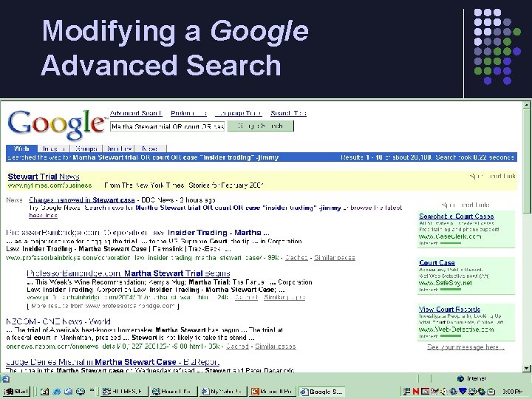Switch to Microsoft PowerPoint taskbar button

tap(273, 391)
